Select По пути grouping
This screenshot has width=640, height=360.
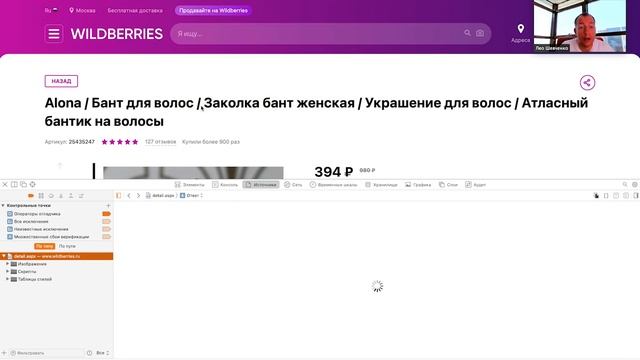click(x=67, y=246)
